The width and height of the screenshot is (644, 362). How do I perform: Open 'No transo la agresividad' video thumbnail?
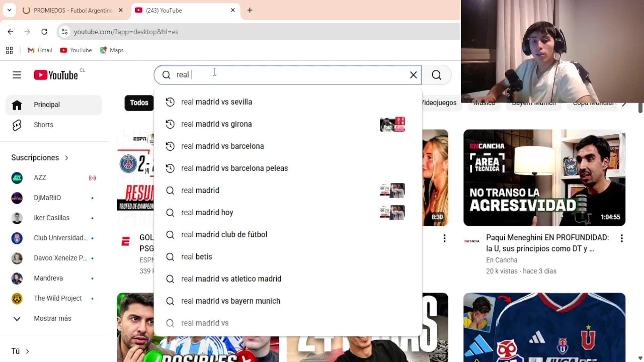pos(544,178)
